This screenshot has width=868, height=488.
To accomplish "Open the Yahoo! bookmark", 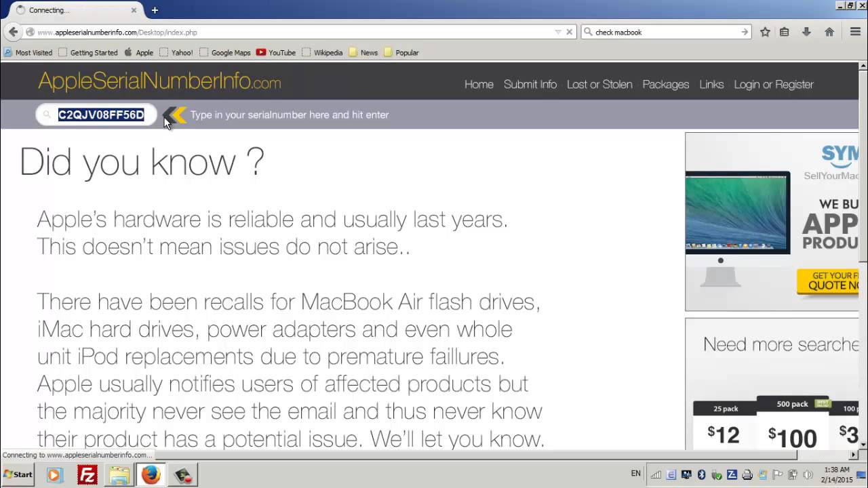I will click(176, 52).
